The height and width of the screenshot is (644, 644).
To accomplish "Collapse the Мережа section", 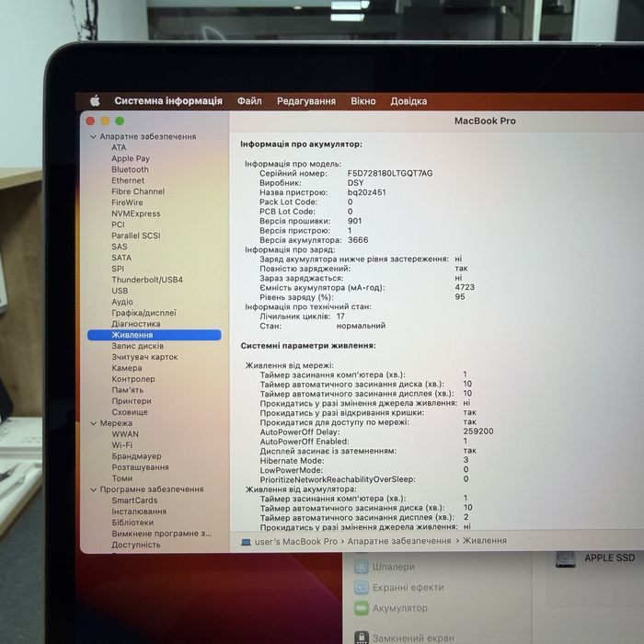I will point(93,423).
